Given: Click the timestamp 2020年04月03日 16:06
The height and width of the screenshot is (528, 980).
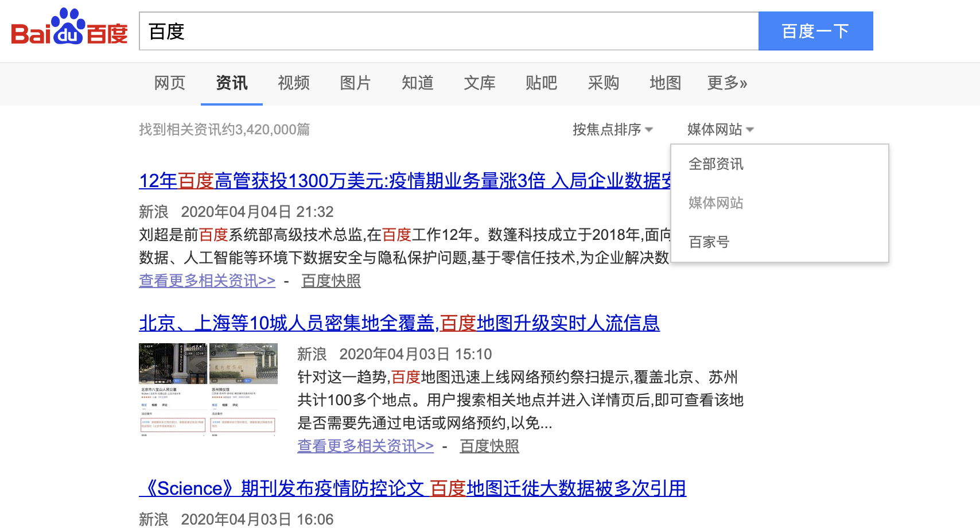Looking at the screenshot, I should point(257,519).
